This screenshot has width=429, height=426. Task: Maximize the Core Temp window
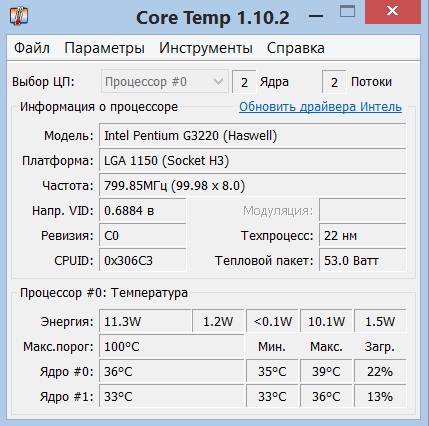347,12
